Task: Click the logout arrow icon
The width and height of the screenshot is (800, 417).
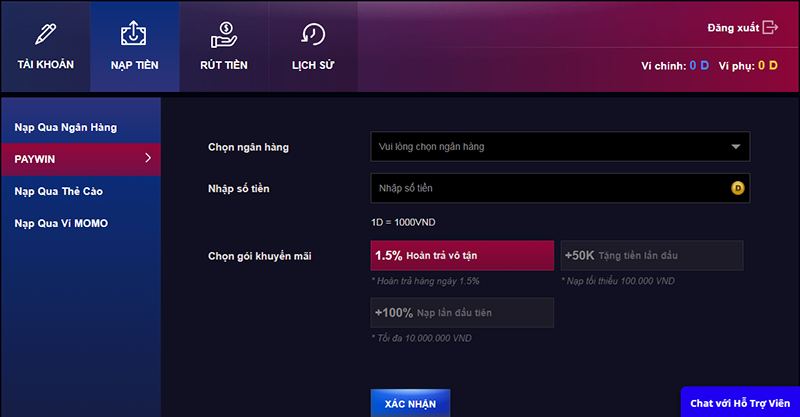Action: [770, 28]
